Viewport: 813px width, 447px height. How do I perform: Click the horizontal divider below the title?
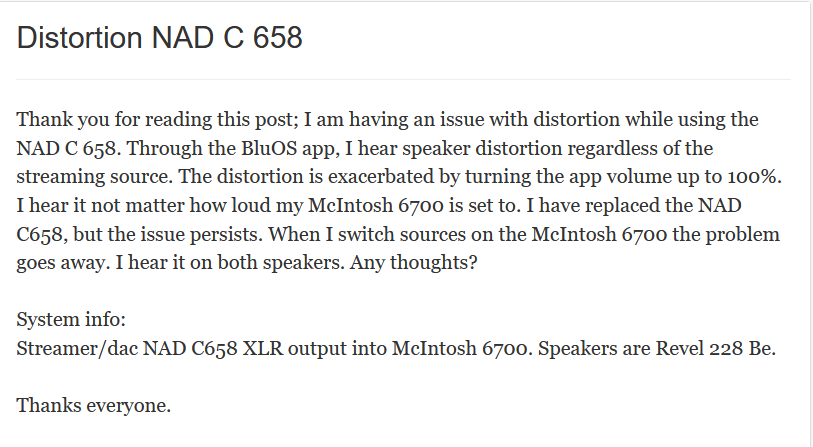403,79
